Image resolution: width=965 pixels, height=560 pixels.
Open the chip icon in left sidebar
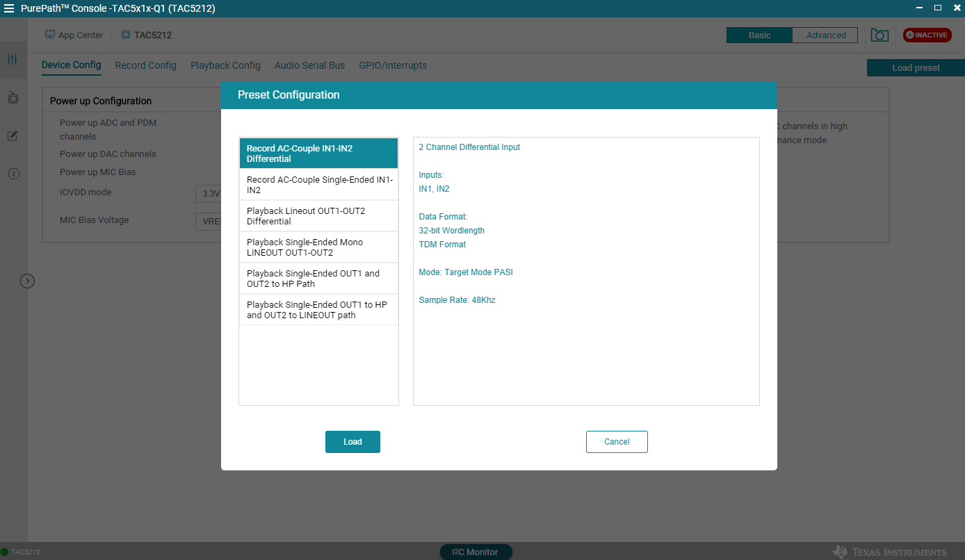point(13,98)
